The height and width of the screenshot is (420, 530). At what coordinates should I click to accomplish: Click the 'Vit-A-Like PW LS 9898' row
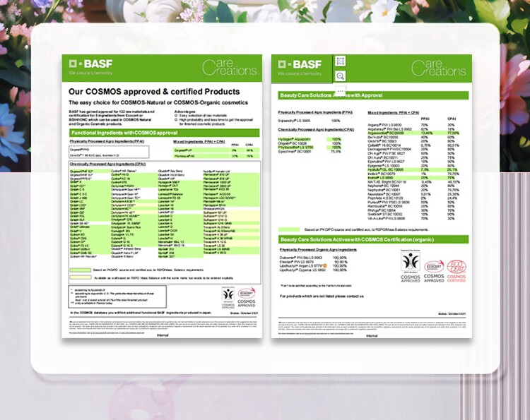[412, 218]
